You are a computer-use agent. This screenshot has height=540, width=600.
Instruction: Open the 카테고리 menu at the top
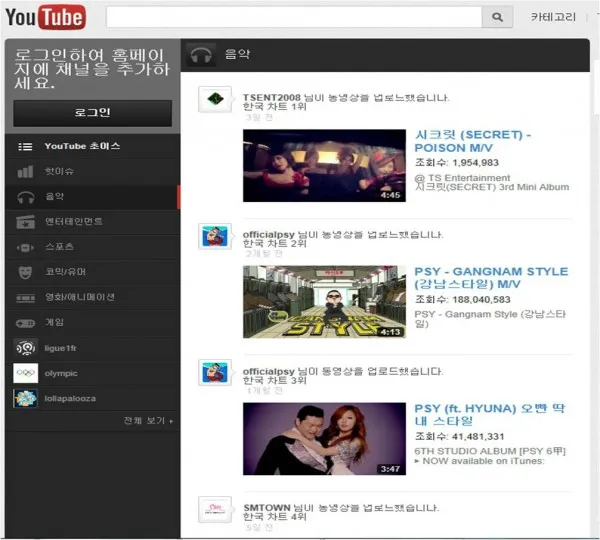(553, 18)
